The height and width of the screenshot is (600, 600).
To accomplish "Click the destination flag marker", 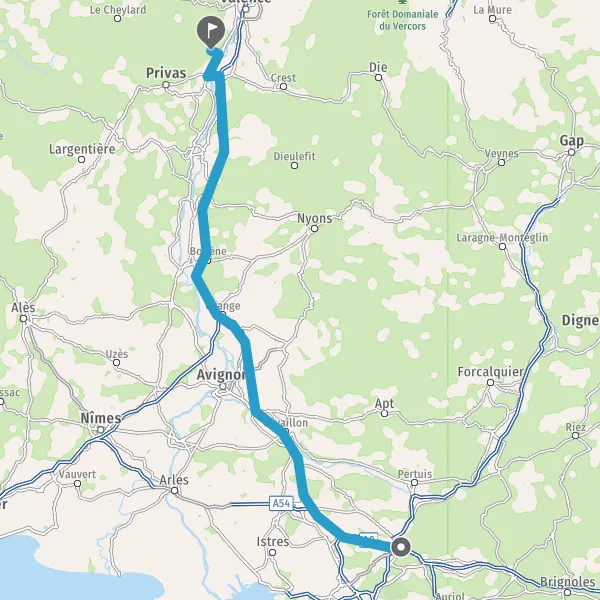I will click(211, 32).
